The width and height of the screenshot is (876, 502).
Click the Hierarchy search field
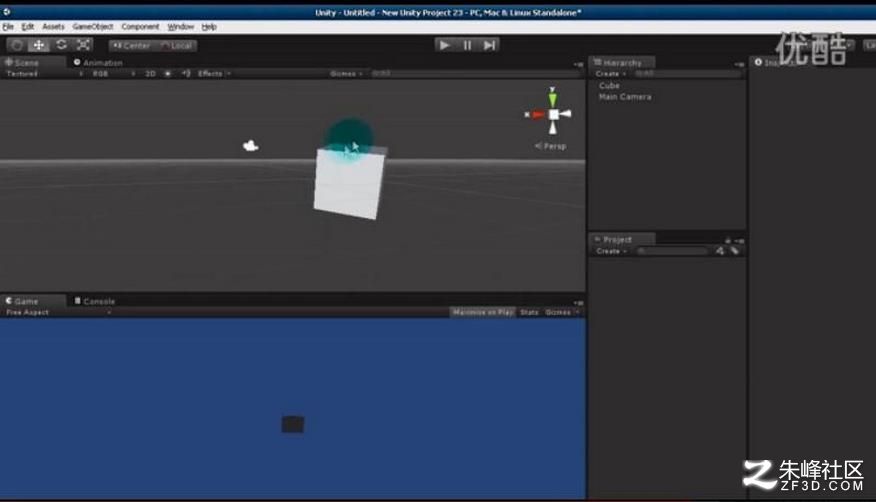pyautogui.click(x=688, y=74)
